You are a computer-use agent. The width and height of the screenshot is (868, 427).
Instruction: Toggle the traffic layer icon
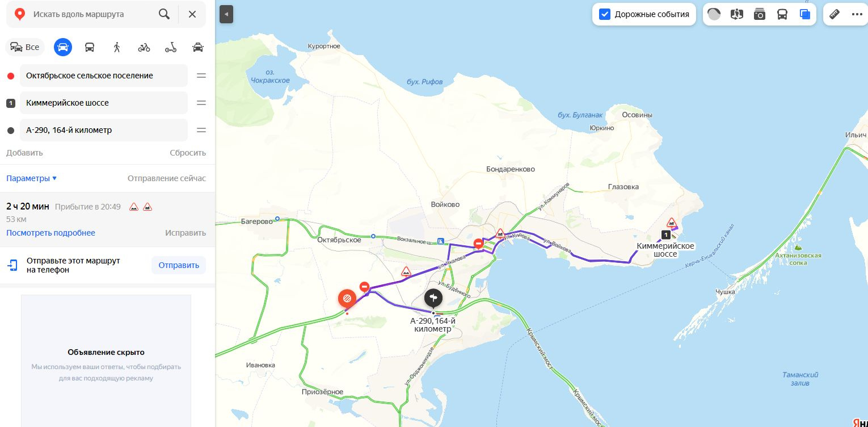pyautogui.click(x=714, y=14)
